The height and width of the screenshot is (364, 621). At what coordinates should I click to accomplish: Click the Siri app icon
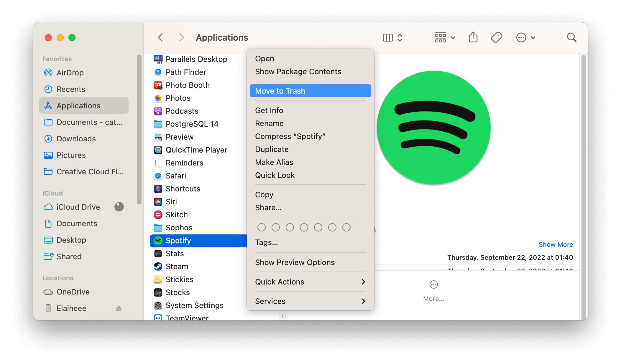point(158,202)
